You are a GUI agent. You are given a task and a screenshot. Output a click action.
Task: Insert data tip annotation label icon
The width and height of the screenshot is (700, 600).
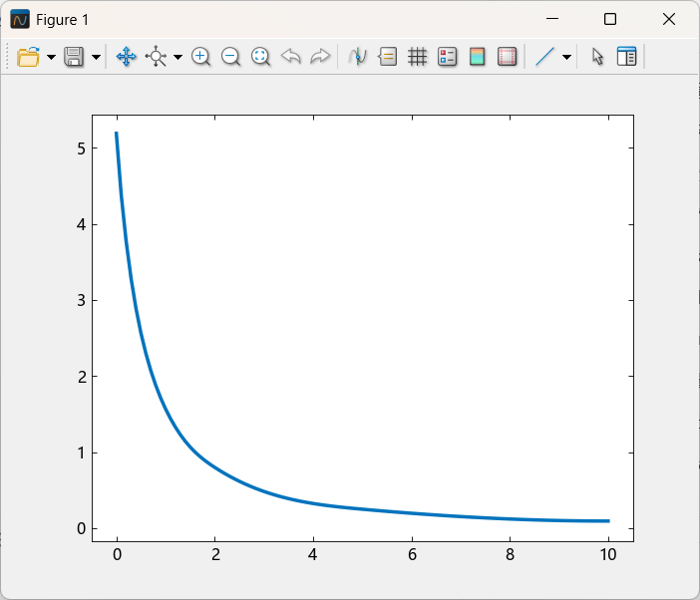(388, 57)
